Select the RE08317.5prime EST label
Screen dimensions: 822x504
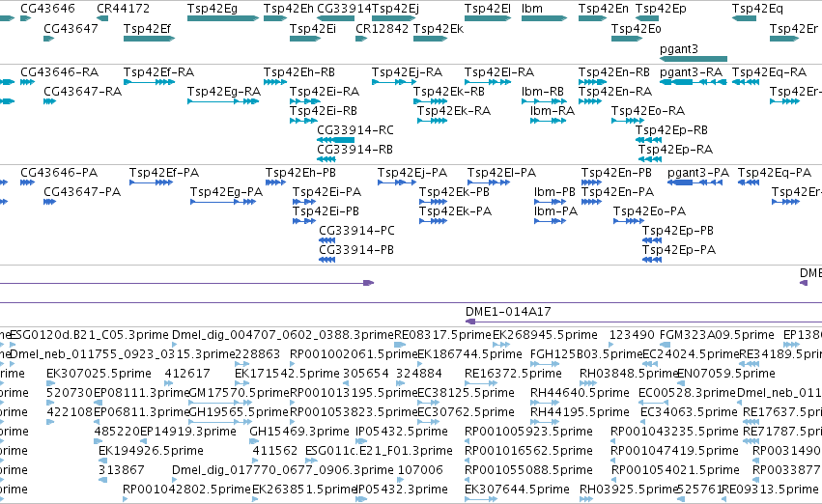point(443,335)
